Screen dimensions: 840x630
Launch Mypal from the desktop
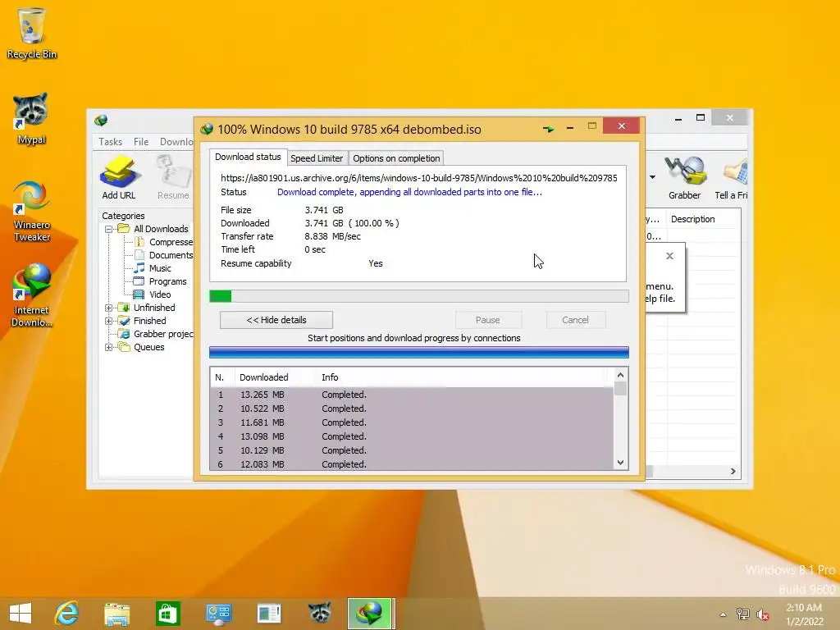[x=31, y=118]
